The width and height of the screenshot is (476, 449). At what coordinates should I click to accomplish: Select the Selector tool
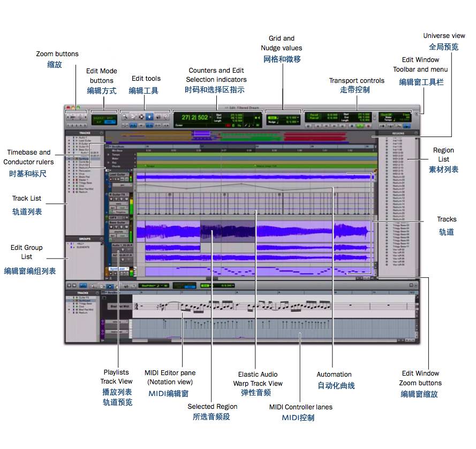point(141,116)
